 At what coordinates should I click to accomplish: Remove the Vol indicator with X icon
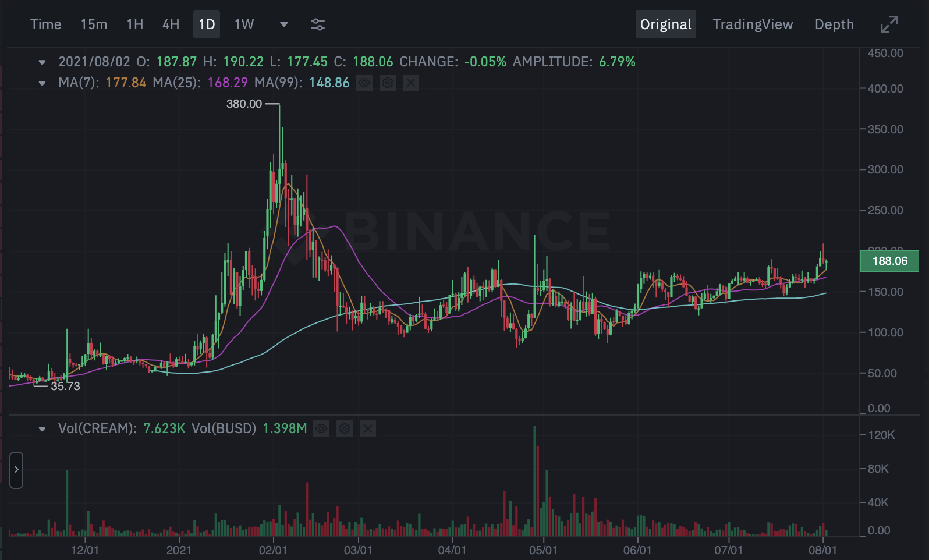[368, 428]
